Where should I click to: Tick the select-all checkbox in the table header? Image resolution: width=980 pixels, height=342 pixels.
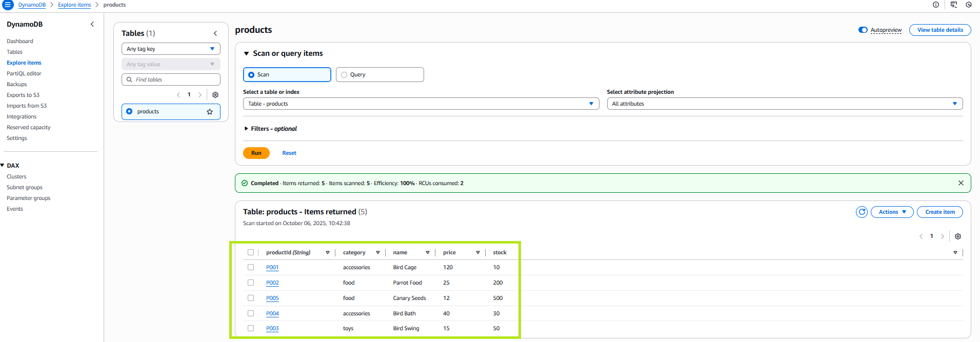(x=251, y=252)
